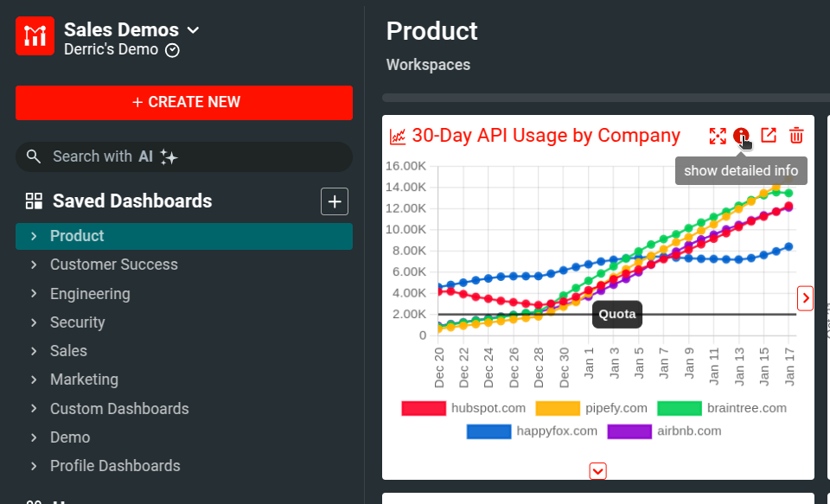This screenshot has width=830, height=504.
Task: Click the braintree.com green legend swatch
Action: coord(679,408)
